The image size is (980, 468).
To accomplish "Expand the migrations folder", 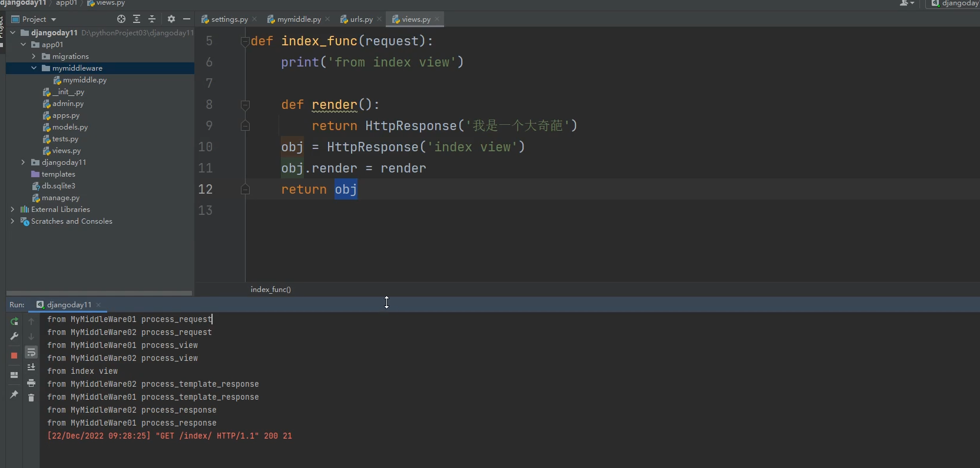I will point(34,57).
